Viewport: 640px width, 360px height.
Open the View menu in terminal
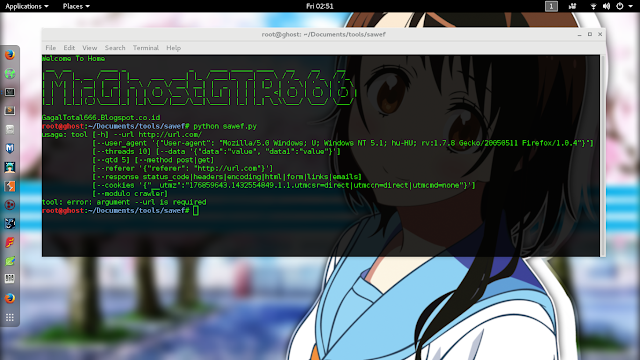89,48
